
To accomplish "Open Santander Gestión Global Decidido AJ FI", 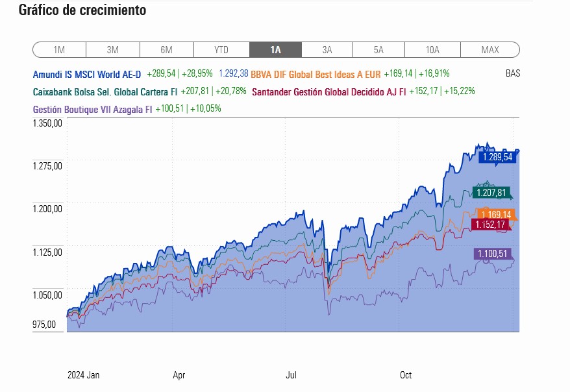I will coord(329,92).
